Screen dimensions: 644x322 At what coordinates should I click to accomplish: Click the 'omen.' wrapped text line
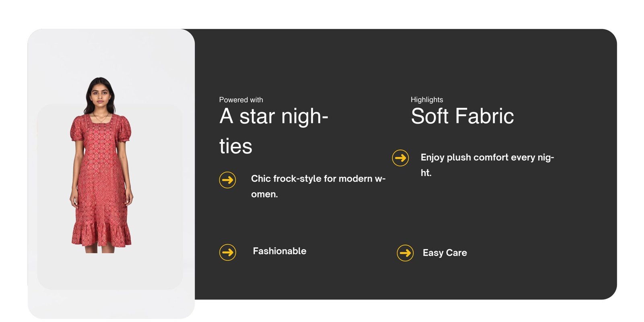[x=264, y=194]
